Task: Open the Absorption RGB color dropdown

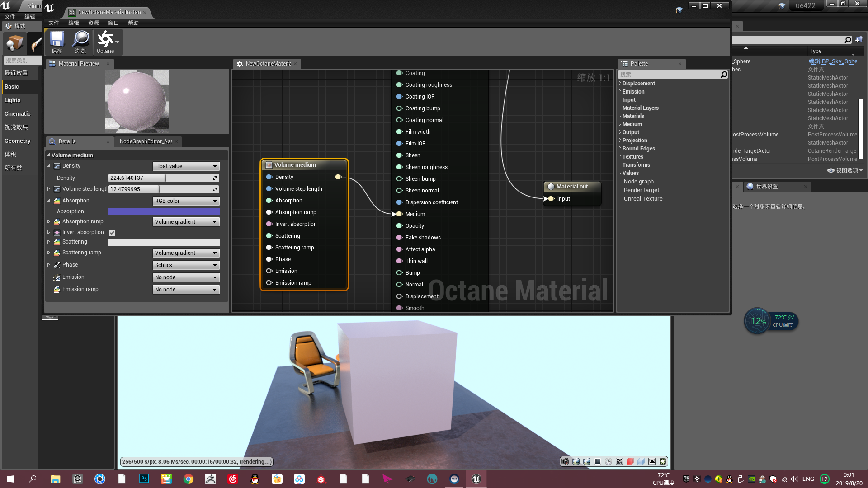Action: point(186,201)
